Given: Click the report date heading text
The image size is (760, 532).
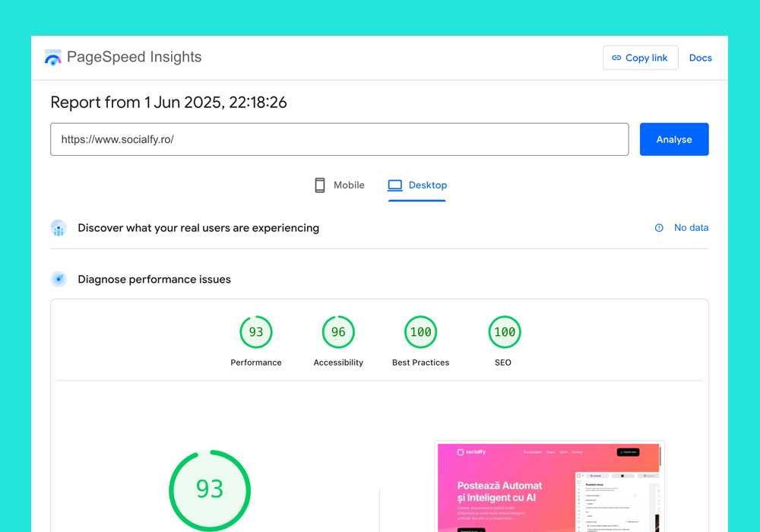Looking at the screenshot, I should point(169,103).
